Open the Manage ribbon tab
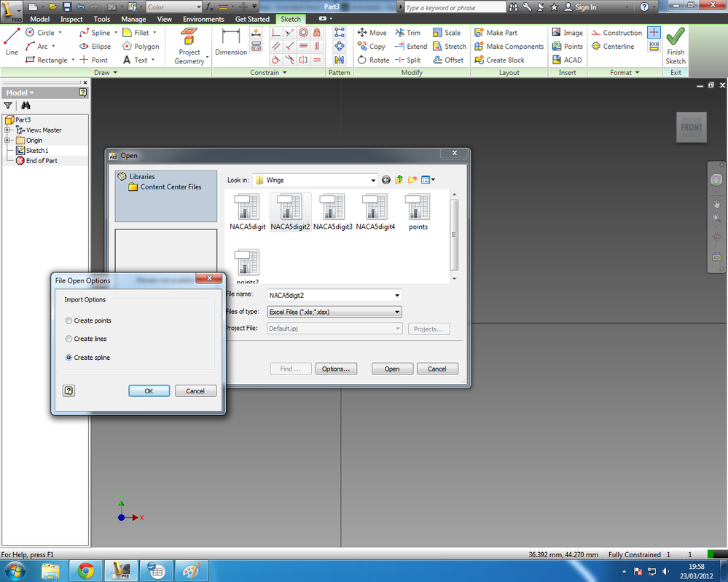 coord(133,19)
